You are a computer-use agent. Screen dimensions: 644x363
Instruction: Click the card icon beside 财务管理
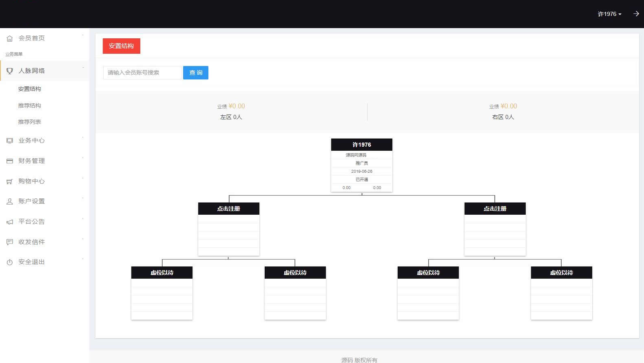tap(10, 161)
